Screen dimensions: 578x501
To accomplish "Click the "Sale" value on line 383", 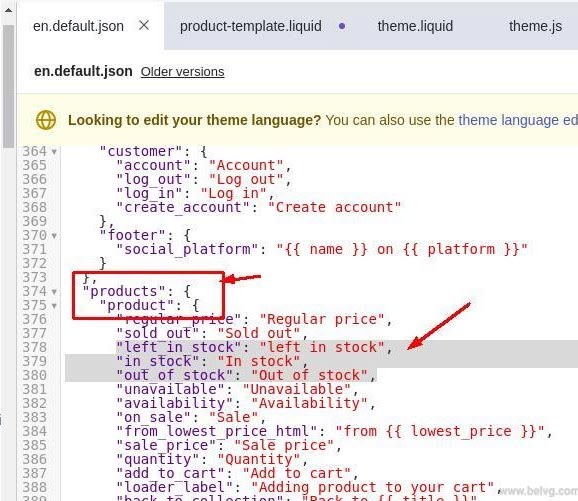I will pyautogui.click(x=233, y=418).
